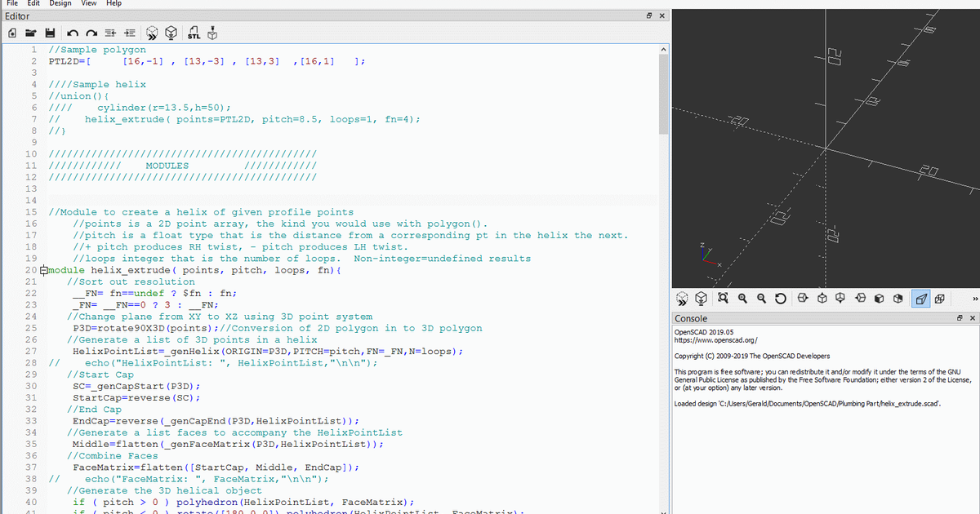Viewport: 980px width, 514px height.
Task: Open the Preview render icon
Action: pyautogui.click(x=152, y=31)
